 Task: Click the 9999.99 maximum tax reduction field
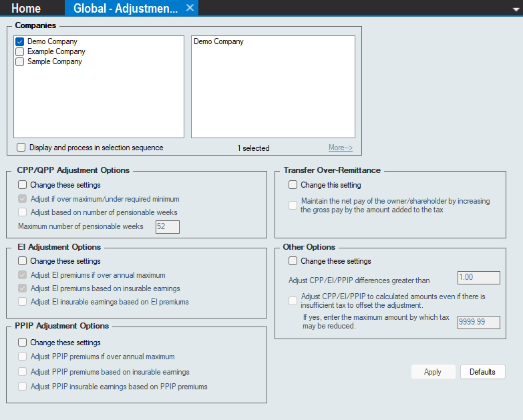(478, 323)
